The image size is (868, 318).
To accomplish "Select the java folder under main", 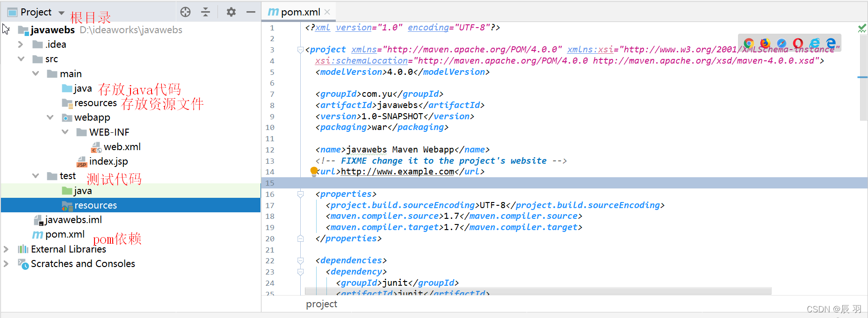I will click(x=83, y=88).
